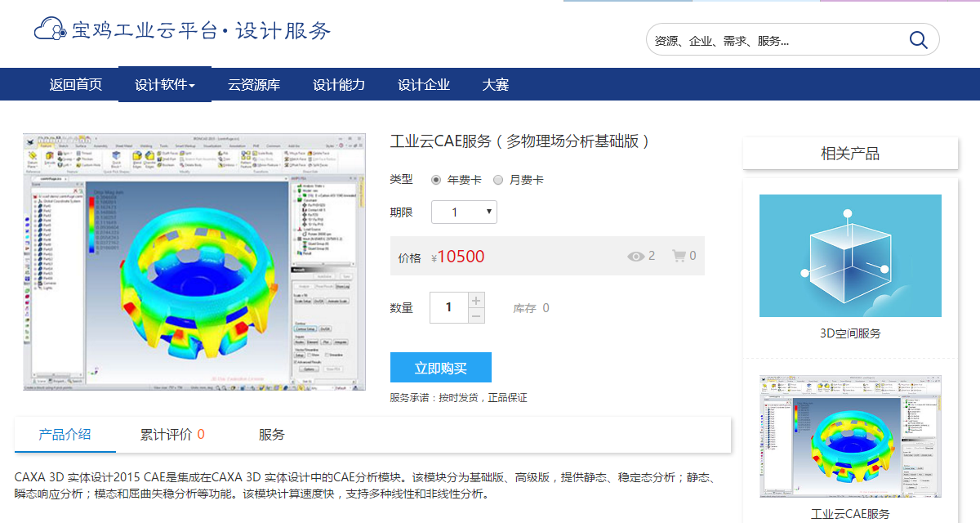Image resolution: width=980 pixels, height=523 pixels.
Task: Open 云资源库 nav item
Action: point(254,85)
